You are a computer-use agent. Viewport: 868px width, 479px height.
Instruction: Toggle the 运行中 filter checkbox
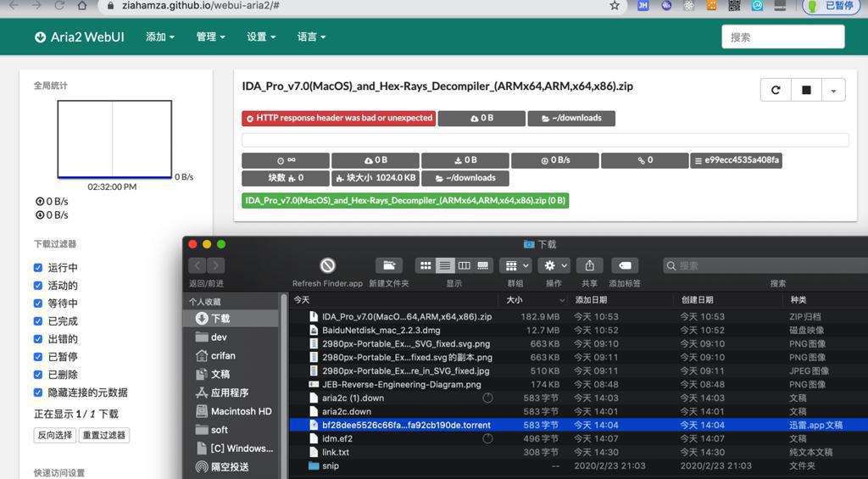[37, 267]
